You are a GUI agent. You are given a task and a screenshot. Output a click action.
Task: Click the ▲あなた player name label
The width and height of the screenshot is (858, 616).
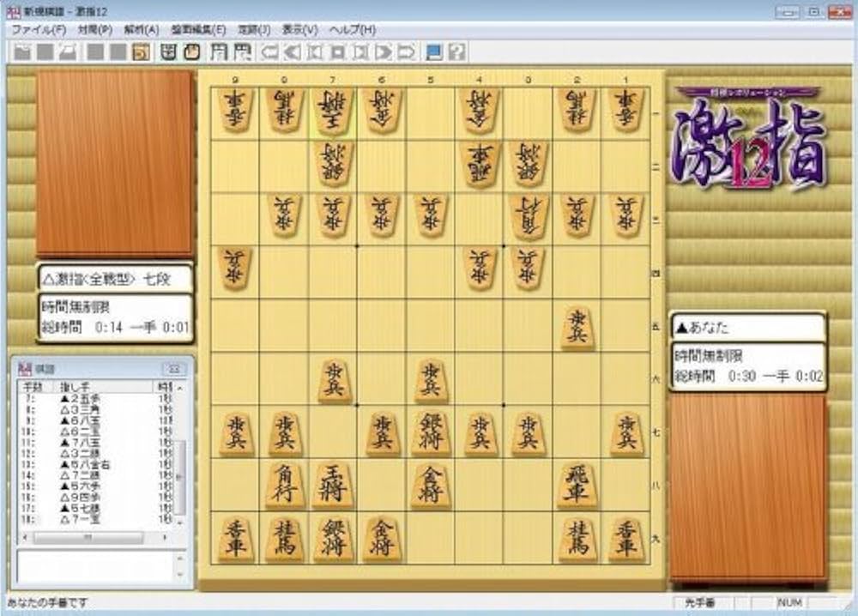[x=747, y=327]
